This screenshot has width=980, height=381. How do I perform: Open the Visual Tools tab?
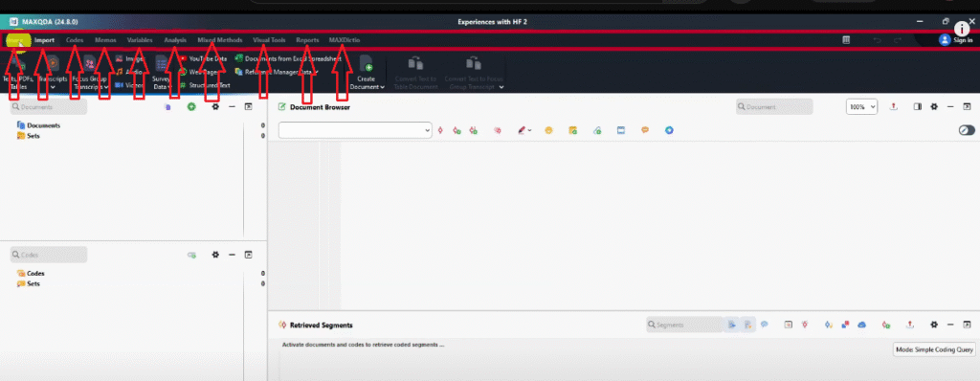click(x=269, y=40)
